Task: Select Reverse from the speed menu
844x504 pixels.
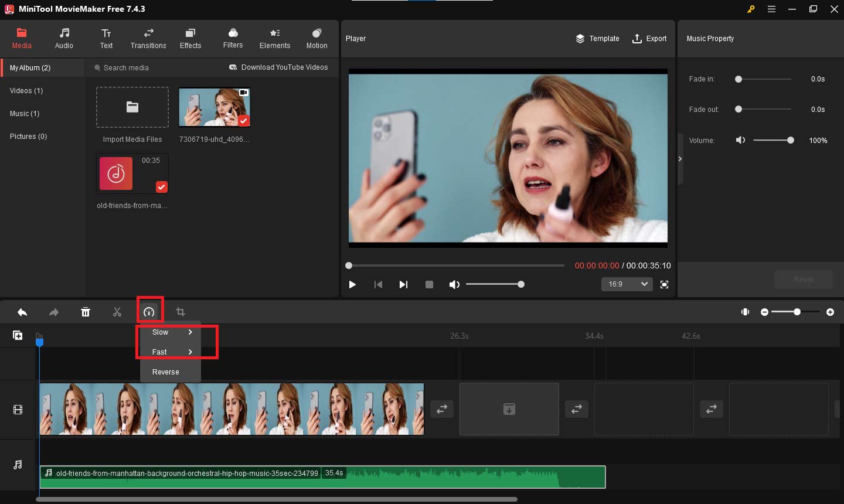Action: 166,372
